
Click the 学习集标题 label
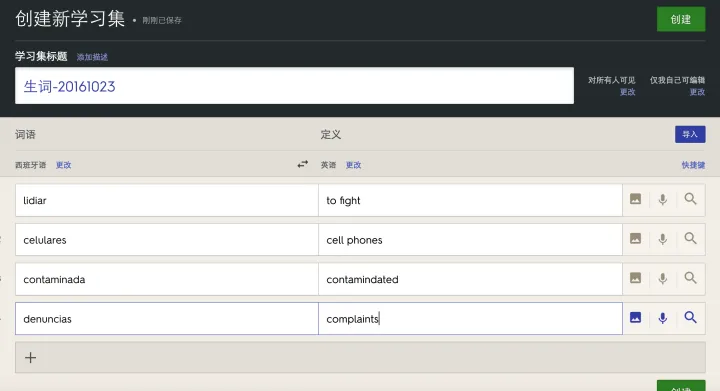coord(41,56)
